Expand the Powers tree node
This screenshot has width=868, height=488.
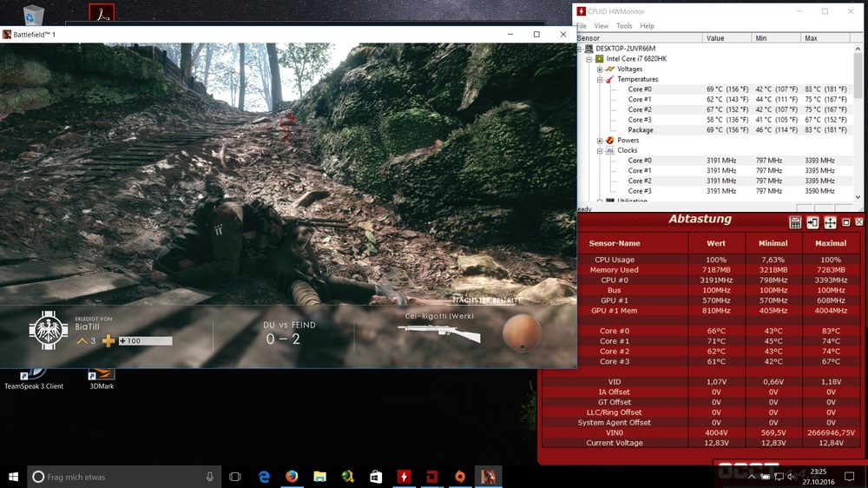600,140
